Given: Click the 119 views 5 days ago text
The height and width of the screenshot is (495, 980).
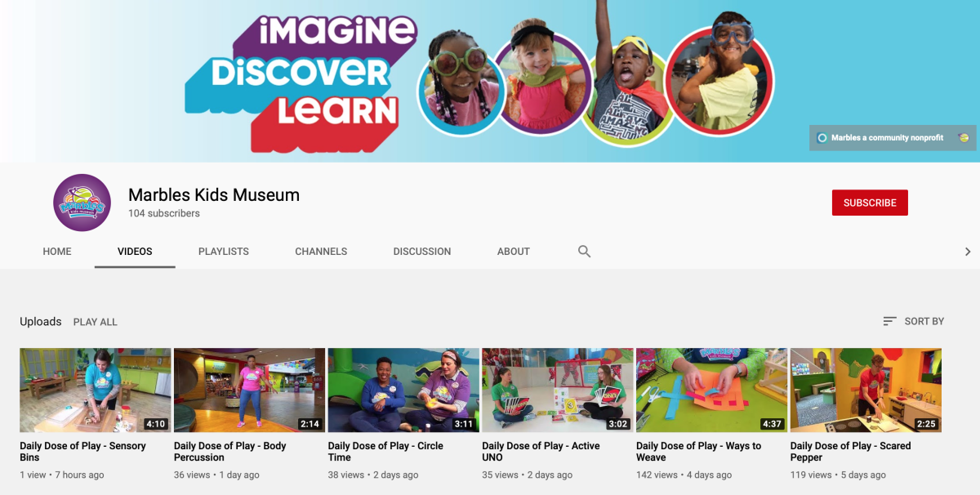Looking at the screenshot, I should [x=838, y=475].
